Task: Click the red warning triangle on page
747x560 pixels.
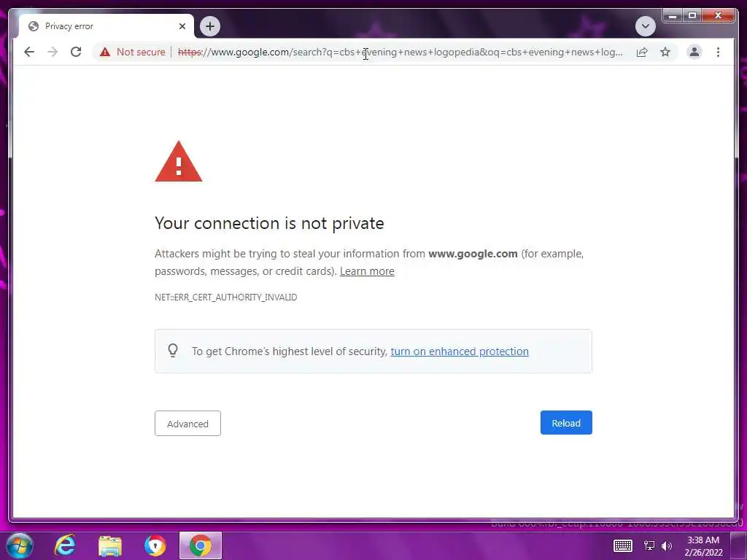Action: [179, 161]
